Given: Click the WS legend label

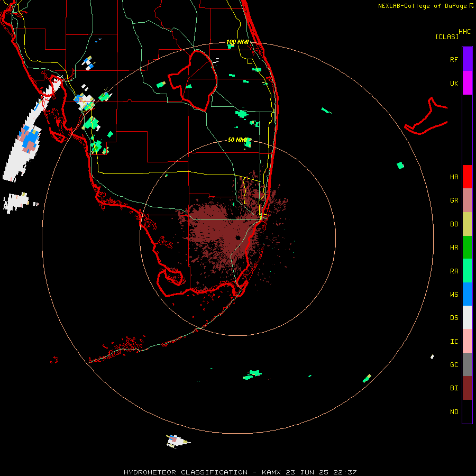Looking at the screenshot, I should click(x=454, y=295).
